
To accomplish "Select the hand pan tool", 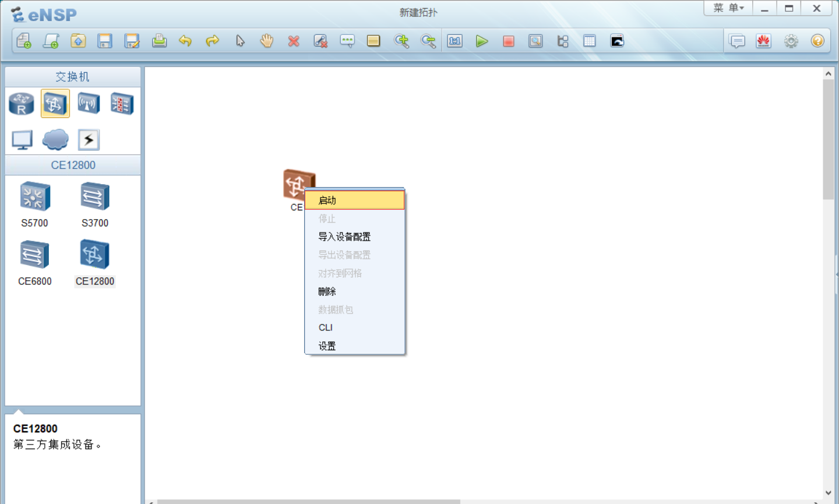I will [x=267, y=41].
